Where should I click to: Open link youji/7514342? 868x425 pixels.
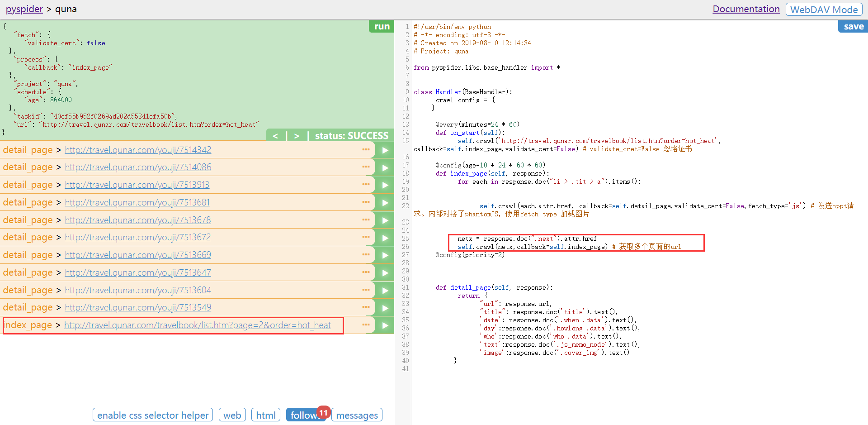click(x=138, y=150)
